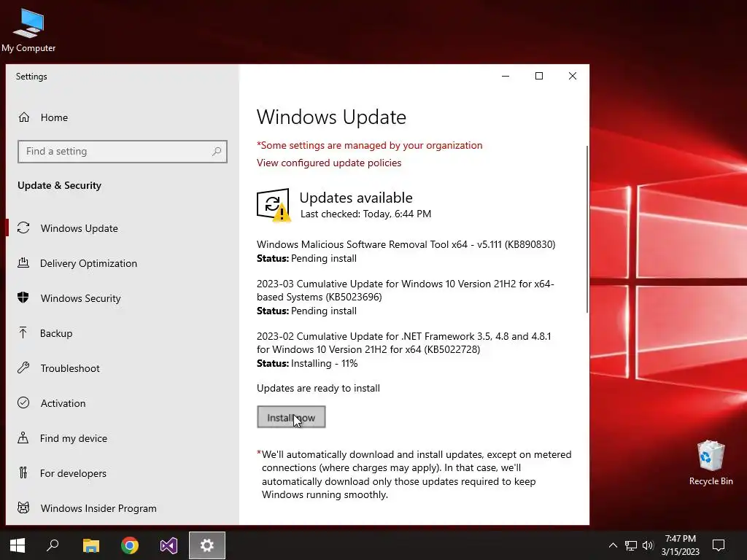Launch Google Chrome from the taskbar
The width and height of the screenshot is (747, 560).
(x=130, y=545)
